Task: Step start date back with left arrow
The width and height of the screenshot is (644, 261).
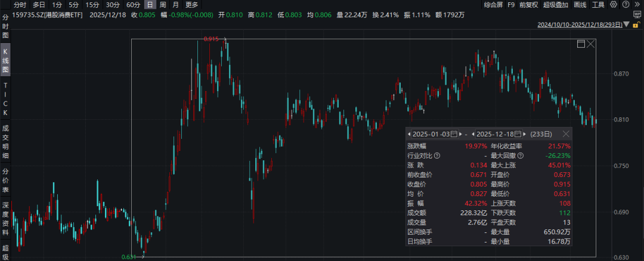Action: click(x=409, y=134)
